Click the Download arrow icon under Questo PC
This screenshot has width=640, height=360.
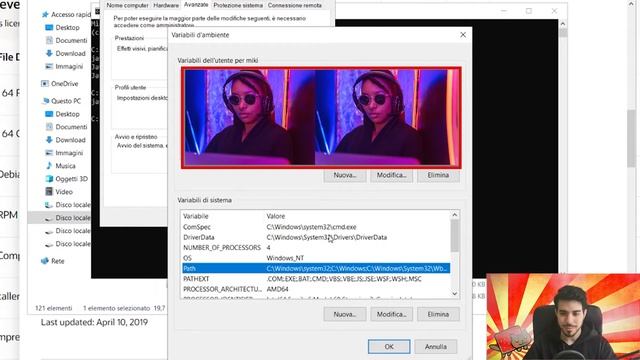pos(49,140)
